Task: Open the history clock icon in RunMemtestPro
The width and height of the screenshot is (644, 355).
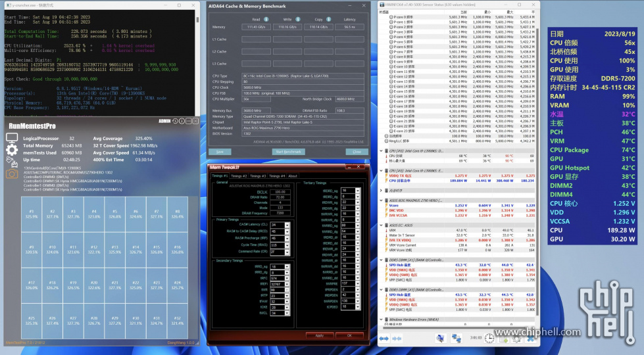Action: click(x=176, y=121)
